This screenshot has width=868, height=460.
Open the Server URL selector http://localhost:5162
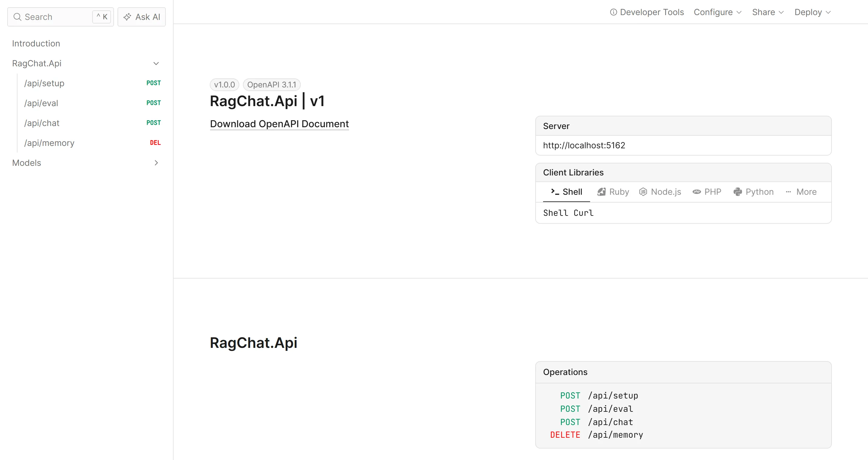(683, 145)
